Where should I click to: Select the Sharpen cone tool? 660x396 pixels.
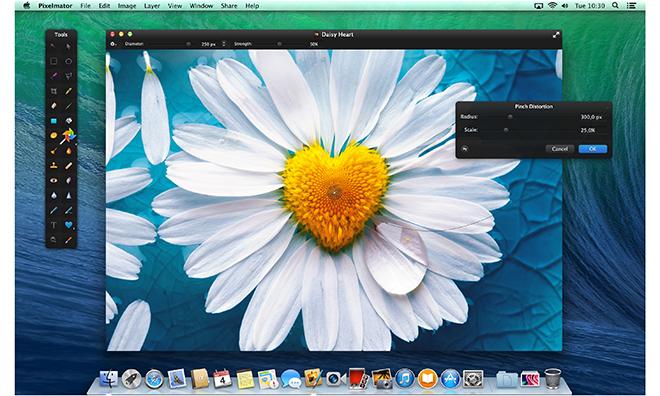coord(69,195)
